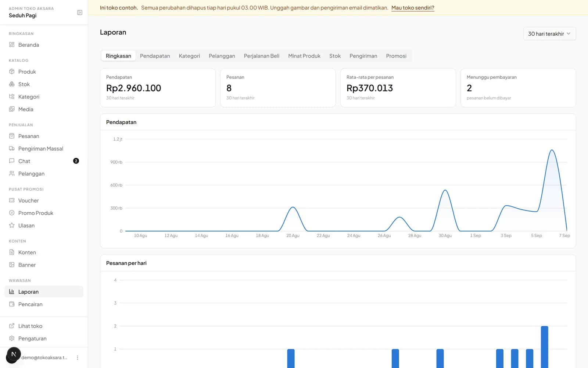The image size is (588, 368).
Task: Open the Pelanggan report tab
Action: [x=222, y=56]
